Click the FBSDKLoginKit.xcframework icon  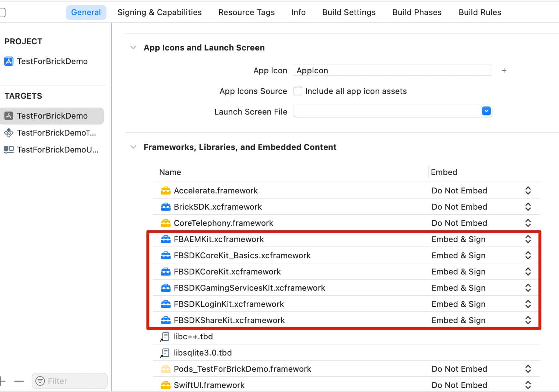pos(166,304)
